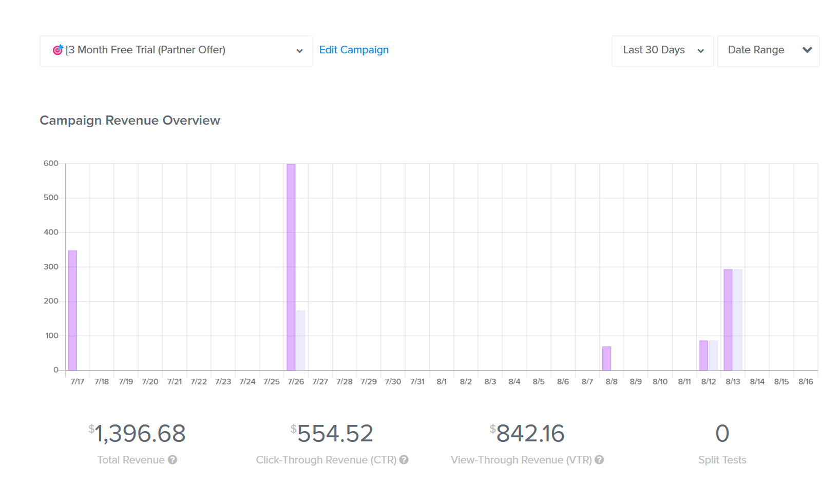Click the chevron on Last 30 Days selector
This screenshot has height=504, width=840.
(700, 51)
